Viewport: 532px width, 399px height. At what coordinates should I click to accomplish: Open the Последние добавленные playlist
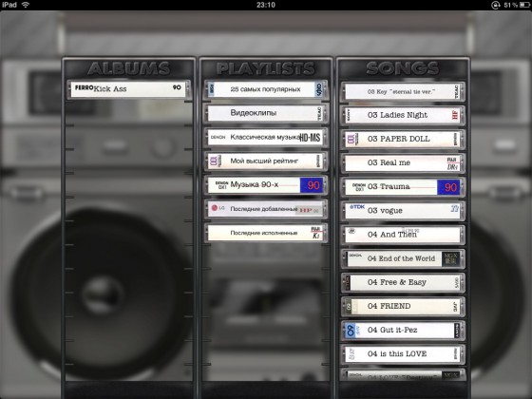[x=266, y=209]
